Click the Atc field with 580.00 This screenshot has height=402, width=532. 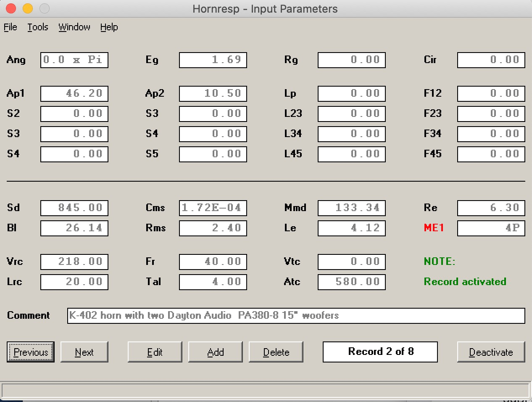click(352, 282)
